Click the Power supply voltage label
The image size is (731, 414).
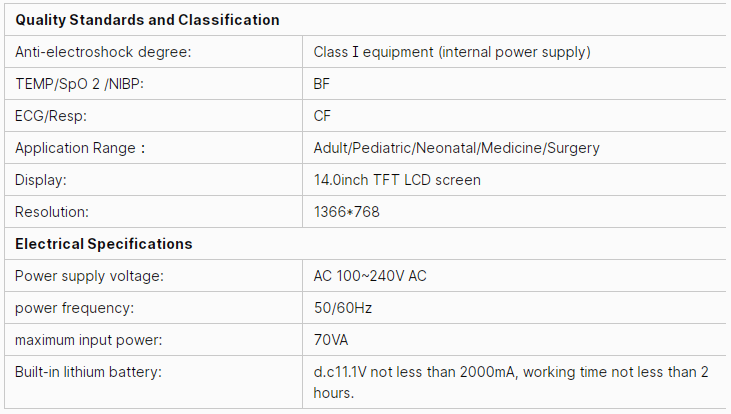(x=89, y=276)
